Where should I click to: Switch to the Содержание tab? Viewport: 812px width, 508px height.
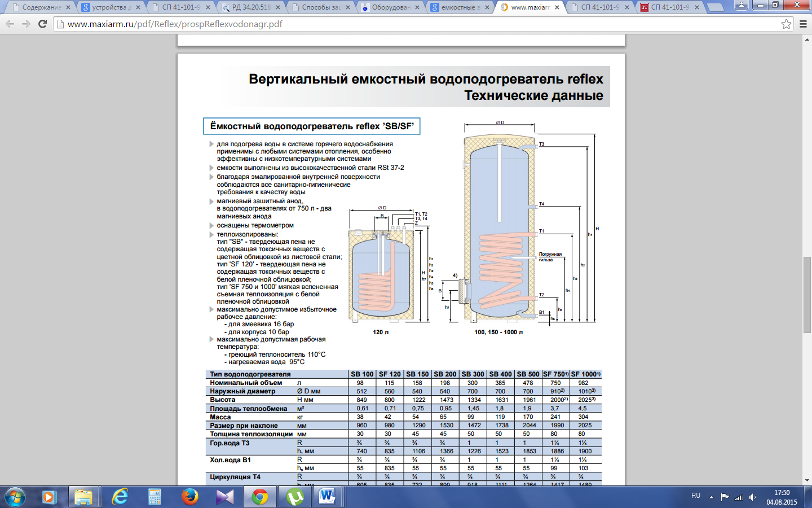[42, 7]
